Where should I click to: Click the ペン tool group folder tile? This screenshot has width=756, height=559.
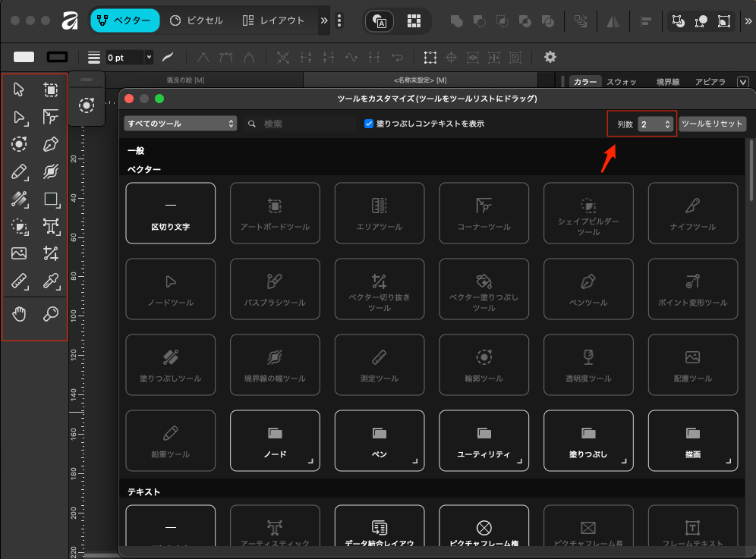(380, 440)
